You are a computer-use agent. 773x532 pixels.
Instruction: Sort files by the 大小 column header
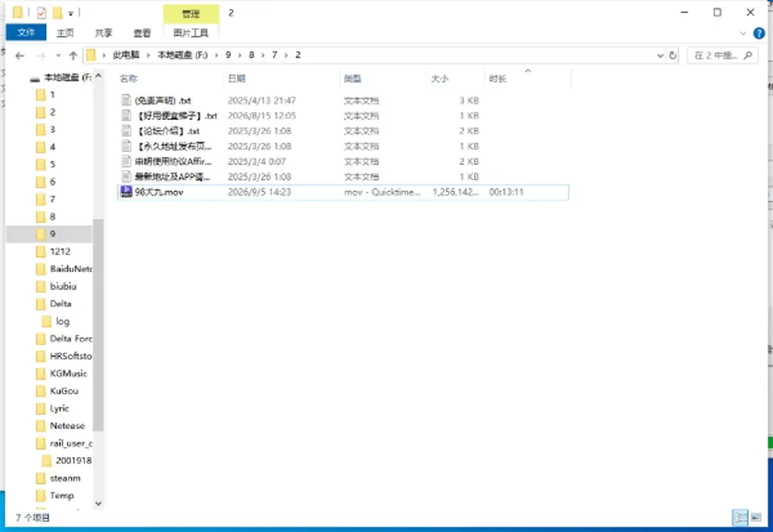pyautogui.click(x=440, y=78)
